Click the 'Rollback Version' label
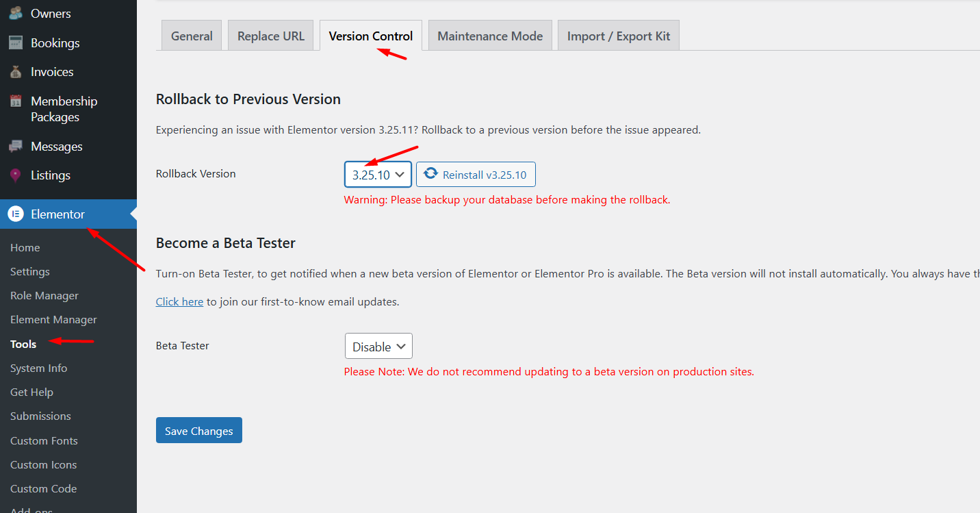This screenshot has width=980, height=513. pos(196,174)
